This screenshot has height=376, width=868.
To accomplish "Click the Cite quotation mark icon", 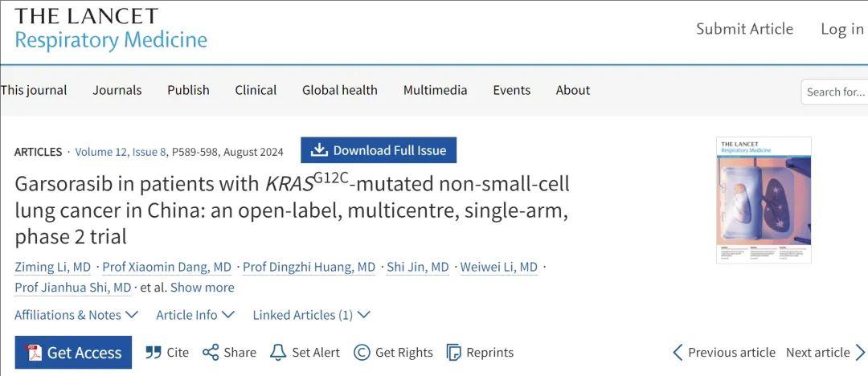I will tap(154, 352).
